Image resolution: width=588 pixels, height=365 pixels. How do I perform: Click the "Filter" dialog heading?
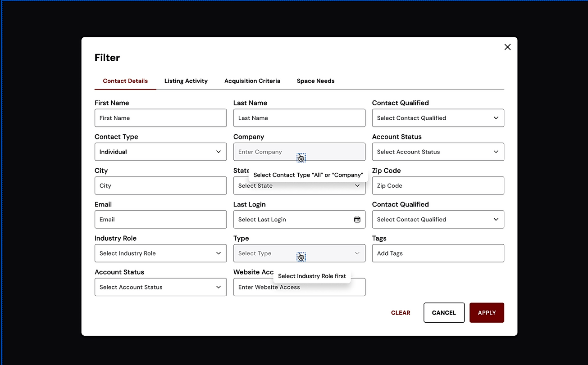click(x=107, y=58)
